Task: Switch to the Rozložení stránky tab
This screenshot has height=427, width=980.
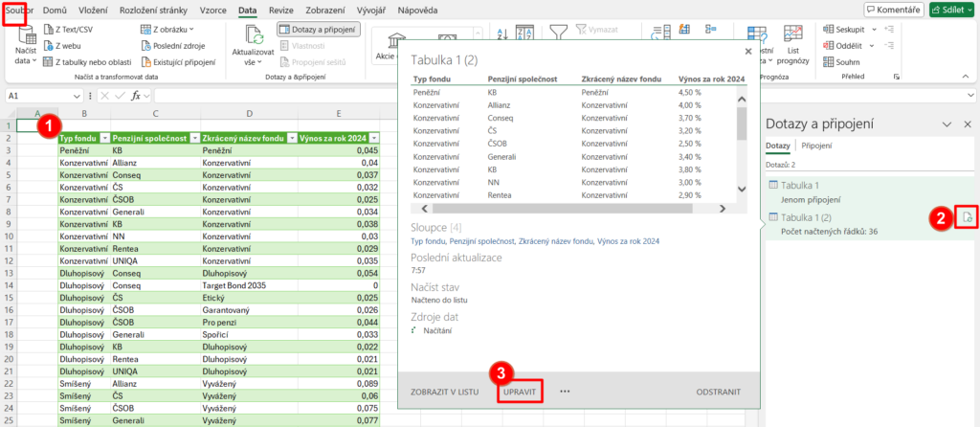Action: coord(154,11)
